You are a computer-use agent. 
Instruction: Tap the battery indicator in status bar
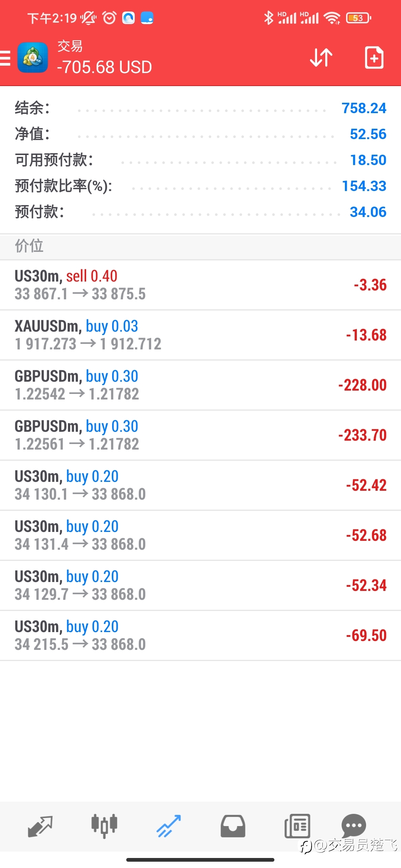(358, 18)
